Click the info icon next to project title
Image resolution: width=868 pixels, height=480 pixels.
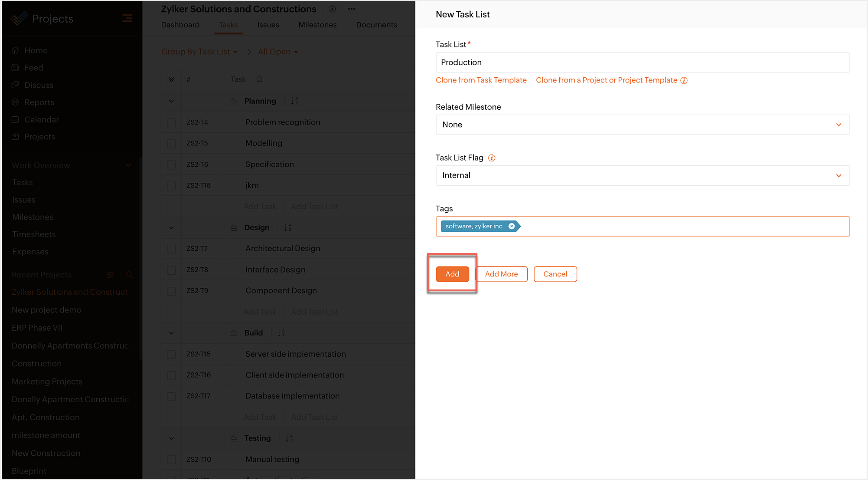coord(332,9)
